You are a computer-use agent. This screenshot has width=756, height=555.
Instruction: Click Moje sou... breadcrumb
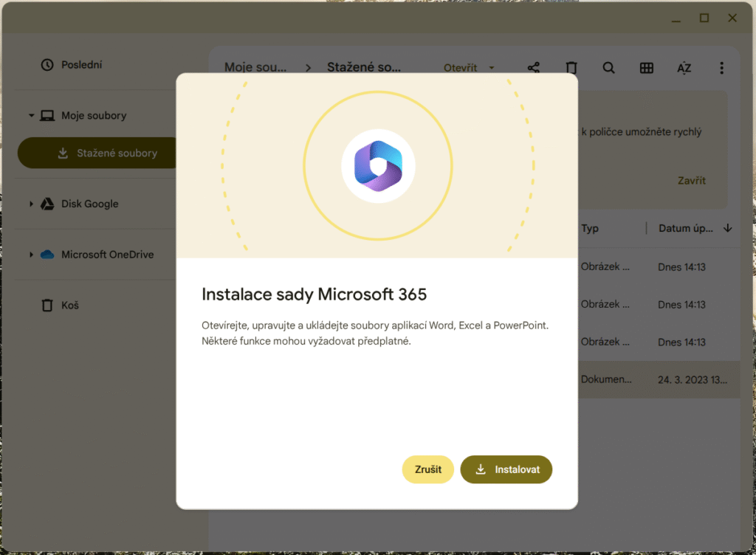[x=255, y=67]
